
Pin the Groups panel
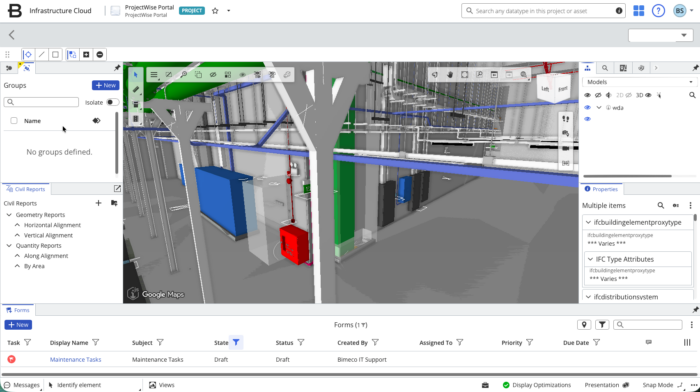point(117,68)
